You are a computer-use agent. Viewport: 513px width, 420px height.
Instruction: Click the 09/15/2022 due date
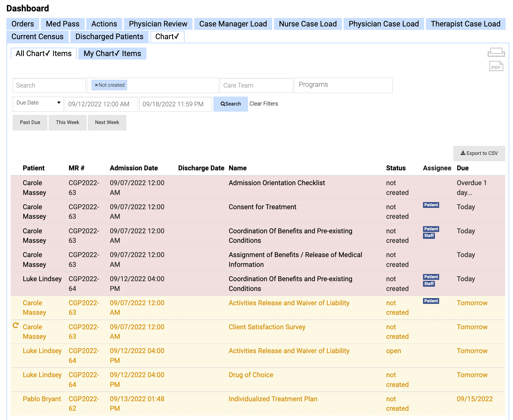click(475, 399)
